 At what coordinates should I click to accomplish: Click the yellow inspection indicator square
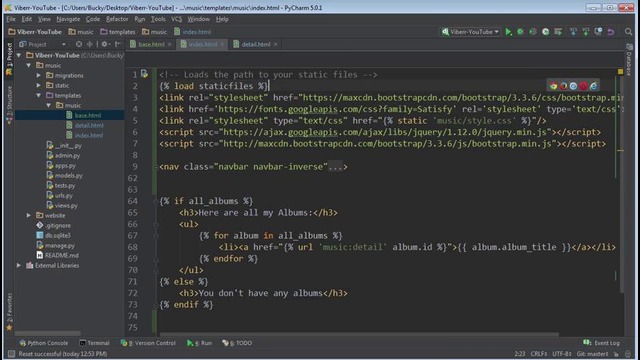(x=620, y=71)
